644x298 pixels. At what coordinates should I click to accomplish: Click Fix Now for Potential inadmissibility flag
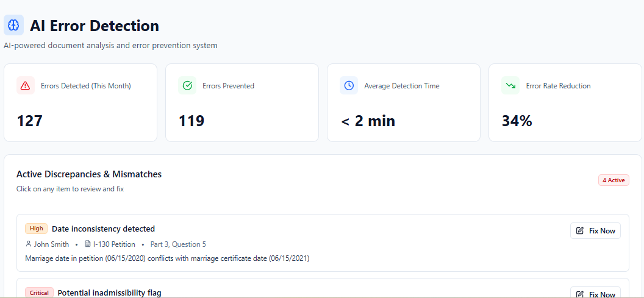pyautogui.click(x=595, y=293)
